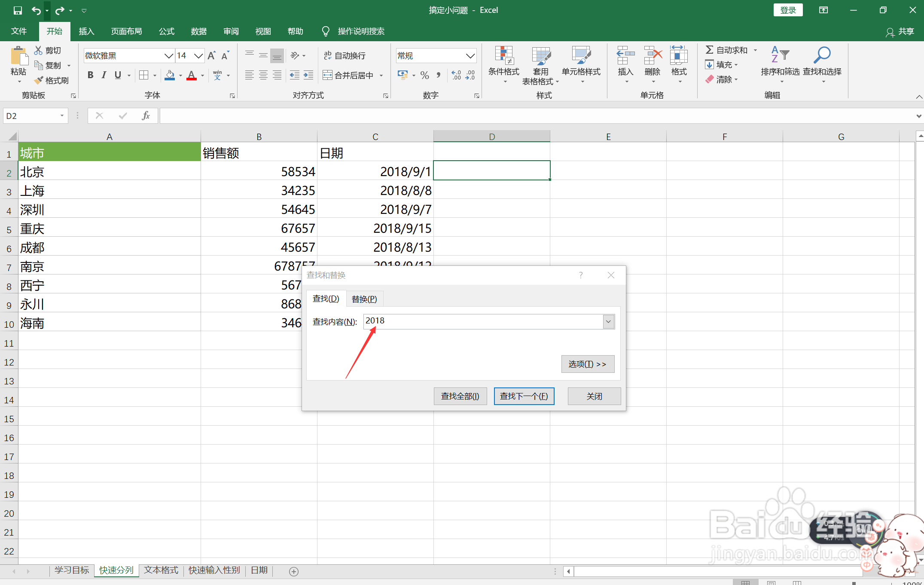This screenshot has width=924, height=585.
Task: Click the find content input field
Action: (x=483, y=322)
